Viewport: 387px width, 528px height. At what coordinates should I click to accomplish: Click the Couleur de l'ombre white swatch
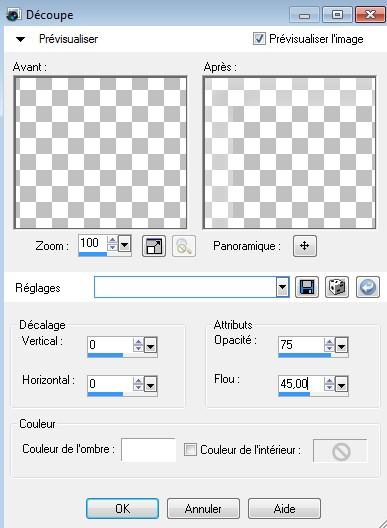point(149,450)
